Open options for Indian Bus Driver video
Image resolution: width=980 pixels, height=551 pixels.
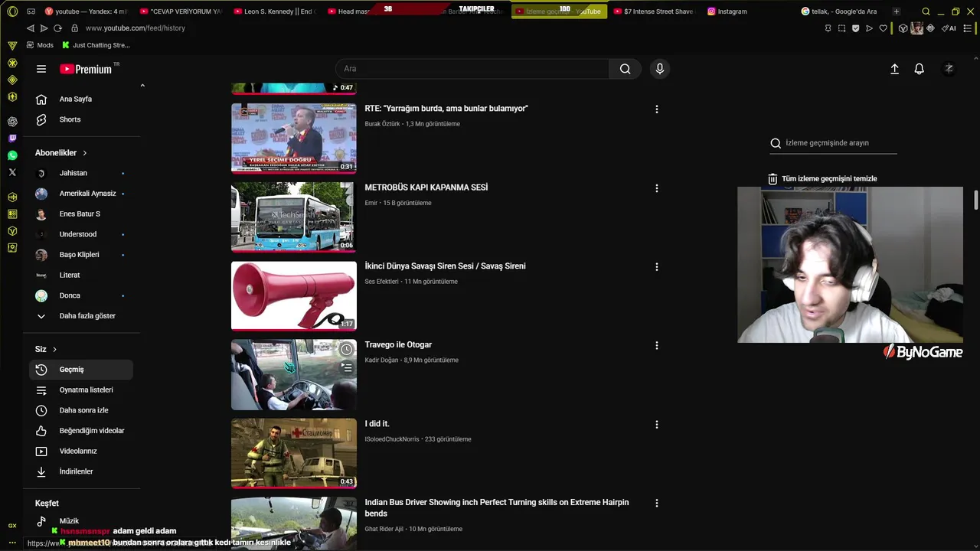pyautogui.click(x=656, y=504)
